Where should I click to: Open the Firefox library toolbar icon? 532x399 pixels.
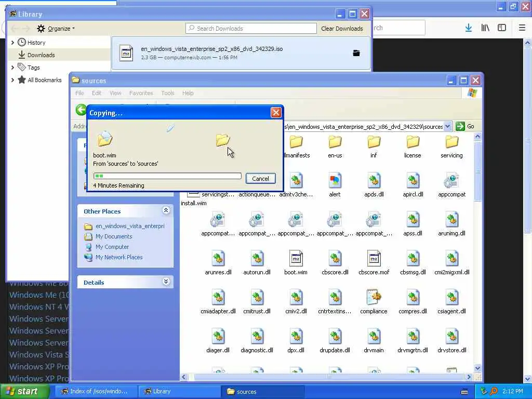pyautogui.click(x=485, y=28)
